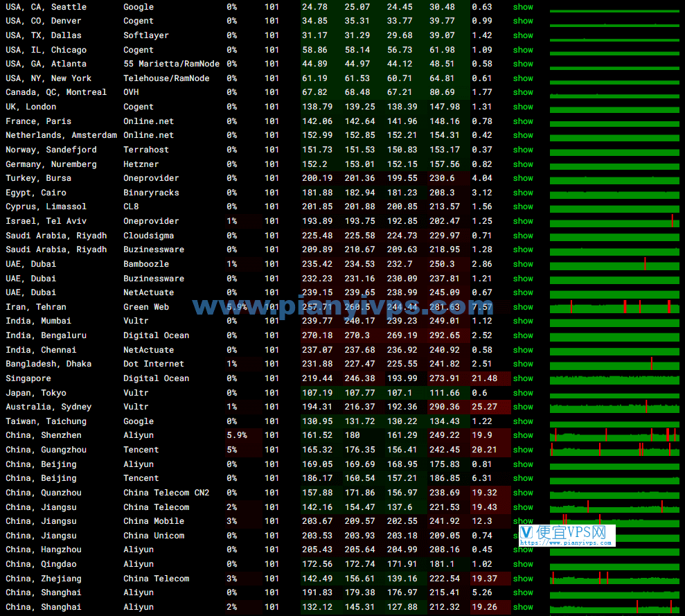The height and width of the screenshot is (616, 685).
Task: Select 'show' on Atlanta 55 Marietta/RamNode row
Action: [x=523, y=64]
